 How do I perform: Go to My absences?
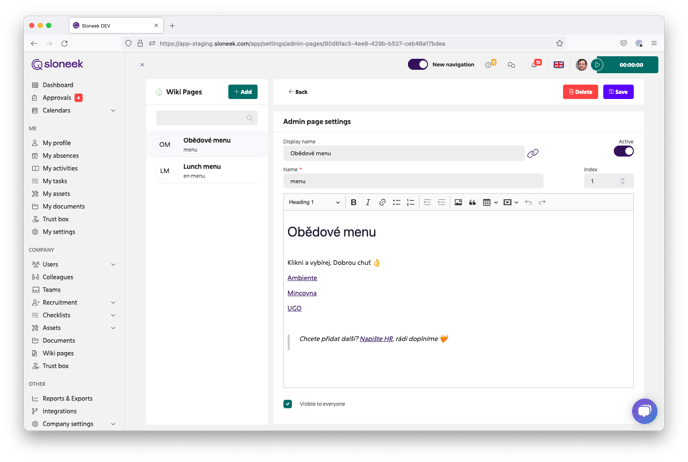[x=61, y=156]
